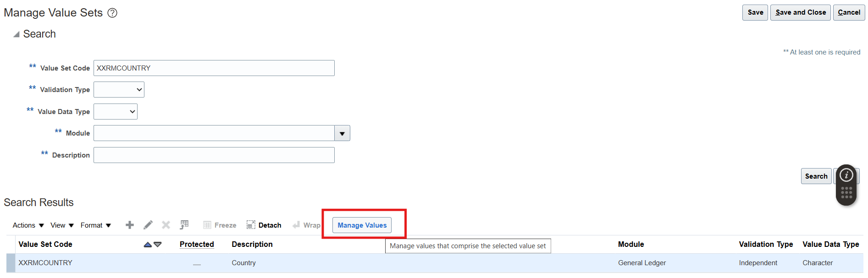The image size is (868, 278).
Task: Collapse the Search section
Action: (17, 34)
